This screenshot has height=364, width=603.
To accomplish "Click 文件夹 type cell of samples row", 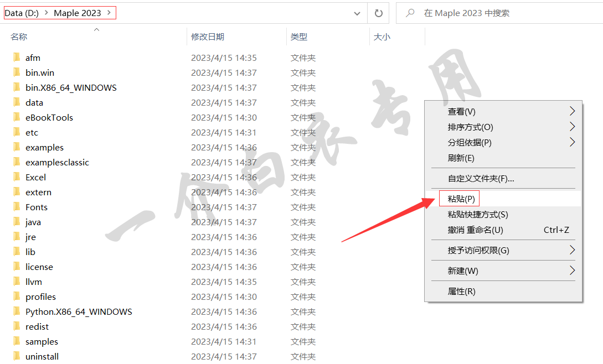I will point(303,342).
